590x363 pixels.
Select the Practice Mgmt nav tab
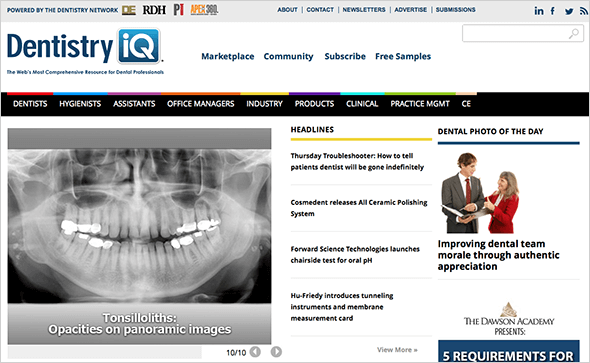[x=420, y=104]
